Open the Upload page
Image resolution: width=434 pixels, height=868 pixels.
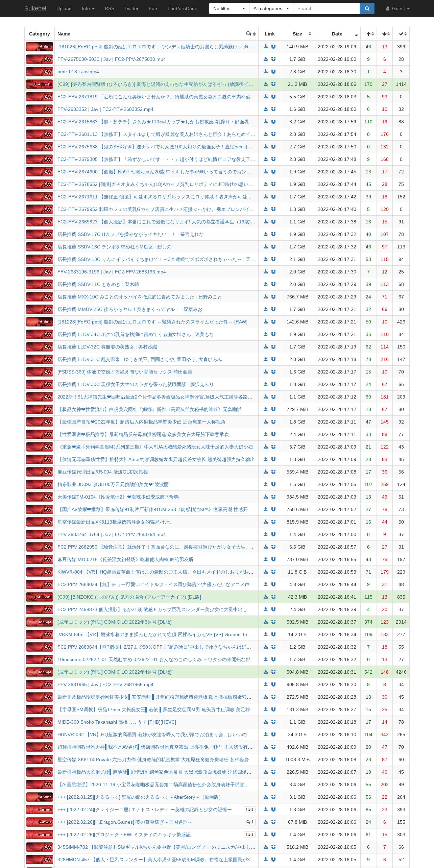pyautogui.click(x=64, y=8)
